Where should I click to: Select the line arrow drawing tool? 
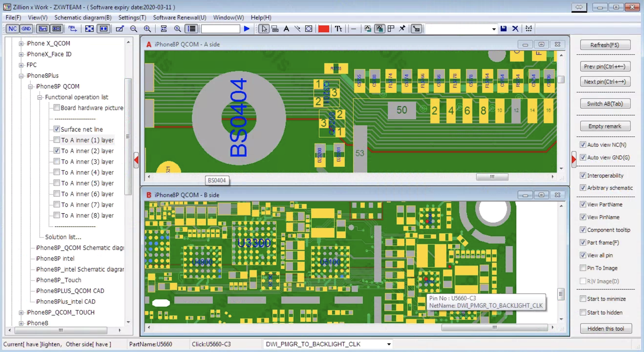coord(297,28)
